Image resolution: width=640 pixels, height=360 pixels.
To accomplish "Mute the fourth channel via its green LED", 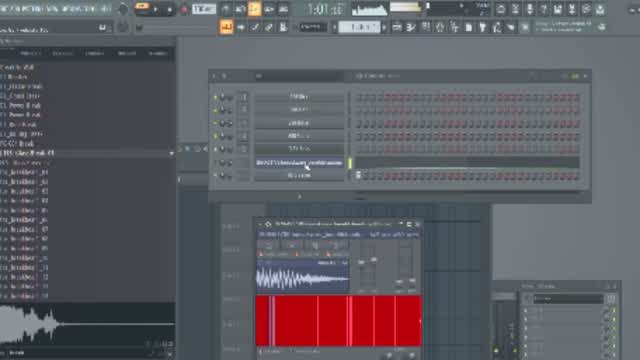I will (x=215, y=136).
